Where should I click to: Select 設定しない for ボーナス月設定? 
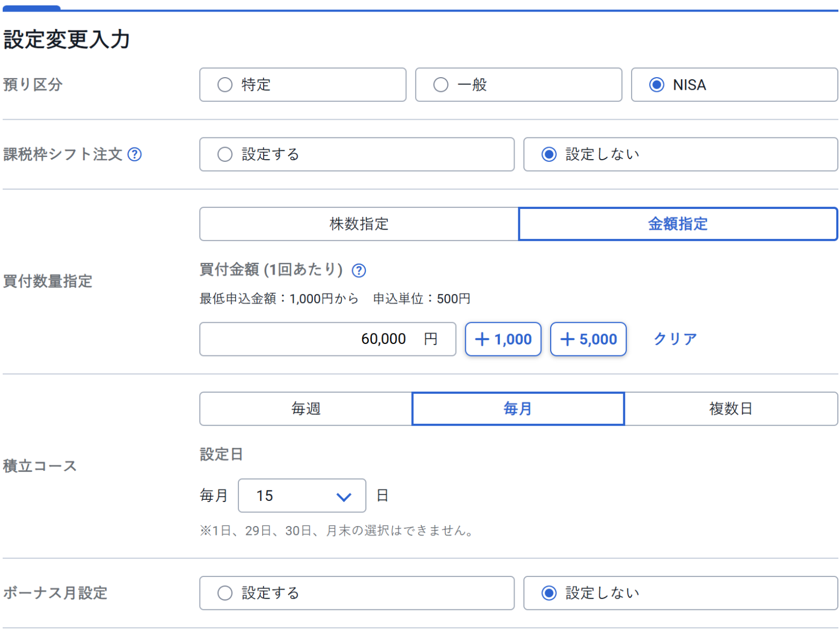680,593
